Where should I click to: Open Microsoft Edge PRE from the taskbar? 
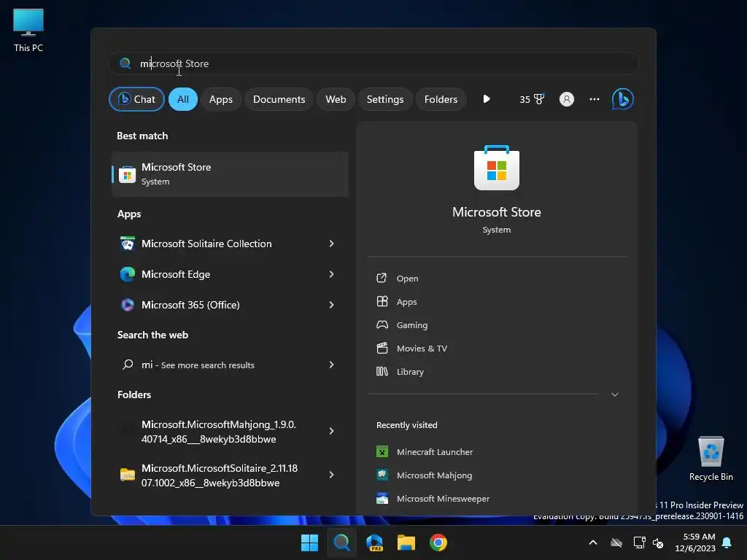pos(374,542)
